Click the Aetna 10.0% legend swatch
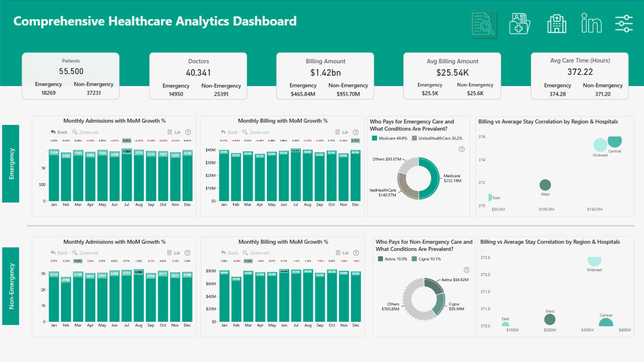This screenshot has width=644, height=362. click(x=380, y=259)
